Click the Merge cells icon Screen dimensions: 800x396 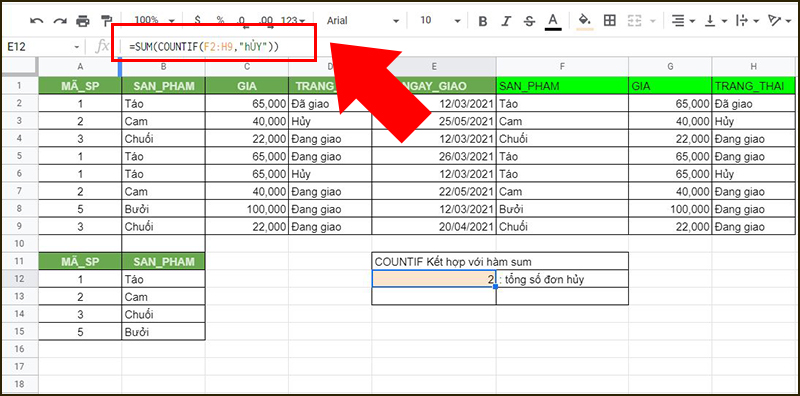[634, 21]
